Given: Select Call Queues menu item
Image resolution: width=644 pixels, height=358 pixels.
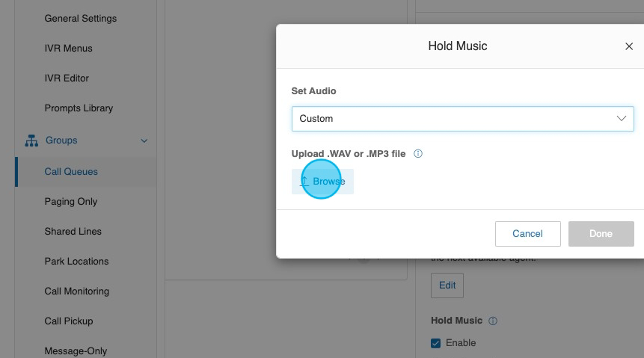Looking at the screenshot, I should point(71,172).
